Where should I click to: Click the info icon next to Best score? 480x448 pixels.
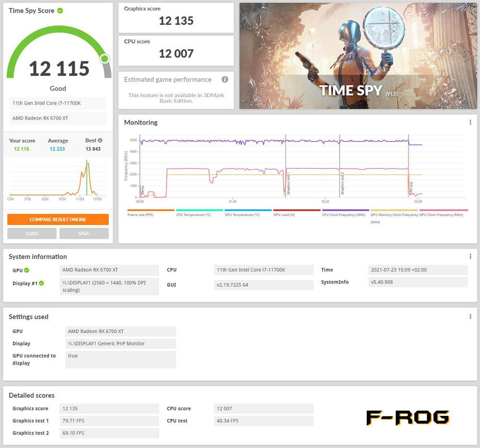(x=100, y=141)
